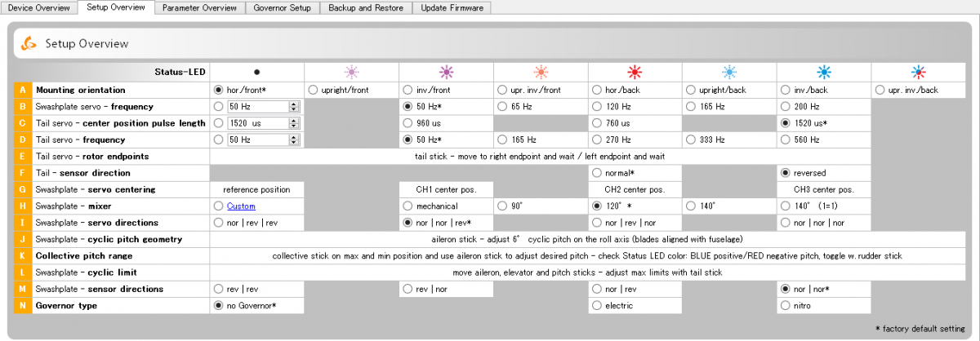Click the orange 'N' Governor type badge
Image resolution: width=980 pixels, height=341 pixels.
pos(22,306)
